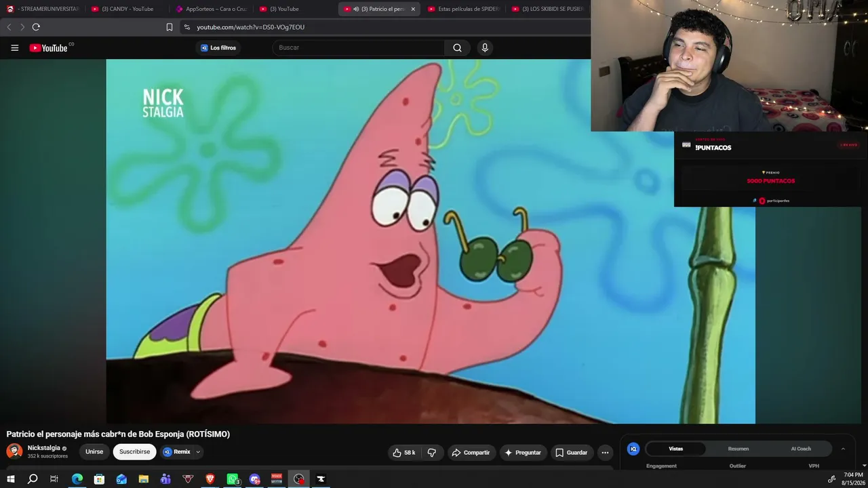Open Microsoft Teams from the taskbar
The width and height of the screenshot is (868, 488).
(x=165, y=479)
